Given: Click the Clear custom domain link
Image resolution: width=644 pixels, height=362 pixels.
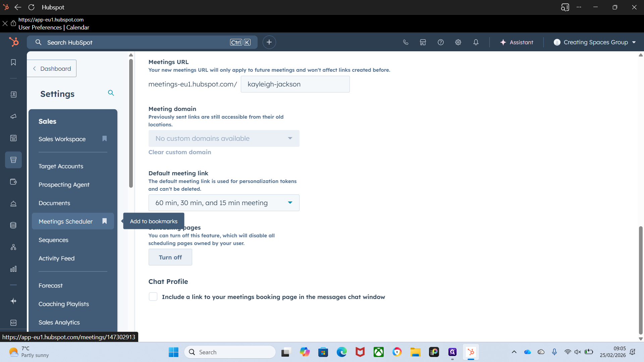Looking at the screenshot, I should coord(180,152).
